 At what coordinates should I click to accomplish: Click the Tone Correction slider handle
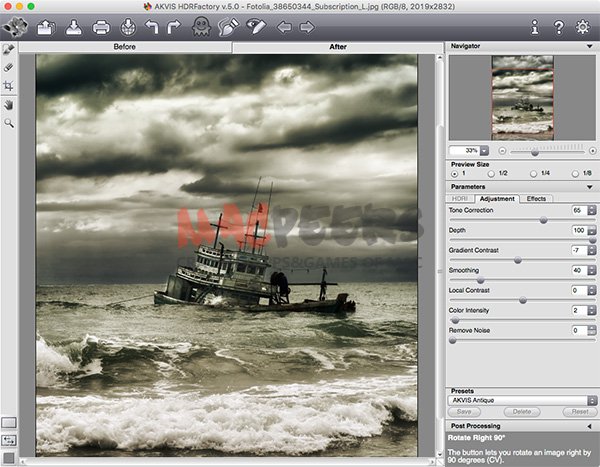coord(544,220)
